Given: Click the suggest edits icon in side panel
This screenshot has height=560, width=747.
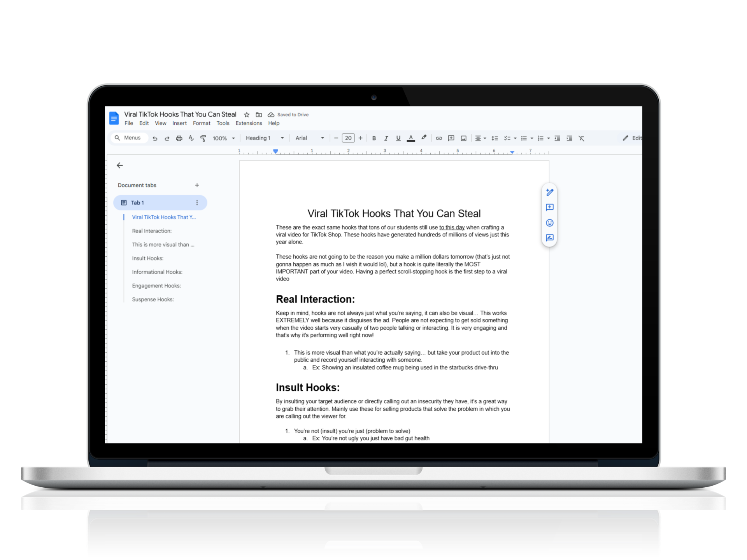Looking at the screenshot, I should [549, 238].
